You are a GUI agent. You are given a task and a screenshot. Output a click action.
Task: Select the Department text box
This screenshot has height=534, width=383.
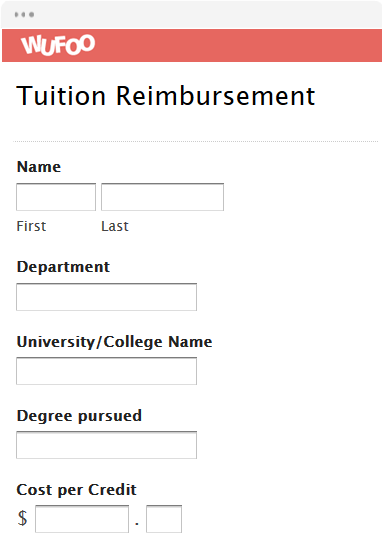tap(107, 297)
